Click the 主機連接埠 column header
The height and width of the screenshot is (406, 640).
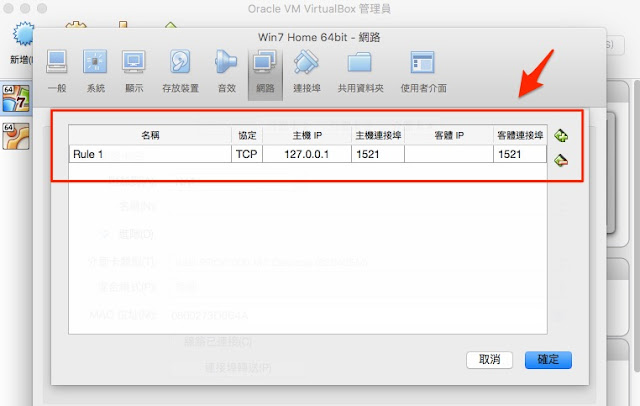378,135
